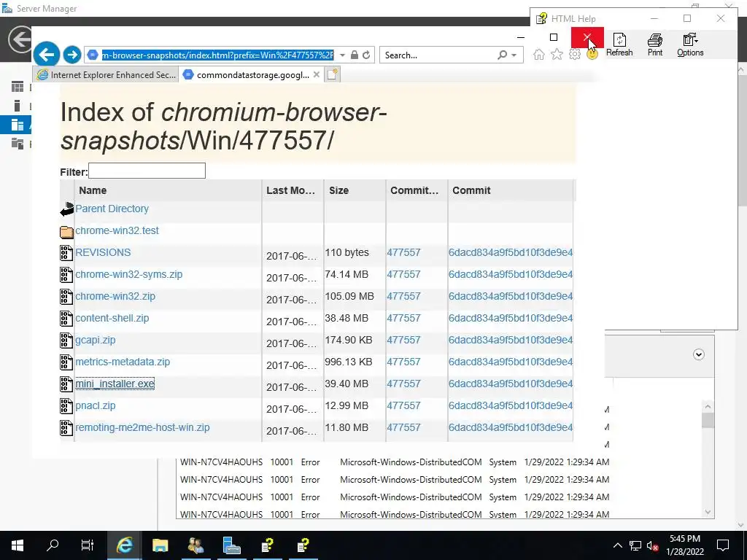This screenshot has height=560, width=747.
Task: Click Windows Start button
Action: (x=18, y=545)
